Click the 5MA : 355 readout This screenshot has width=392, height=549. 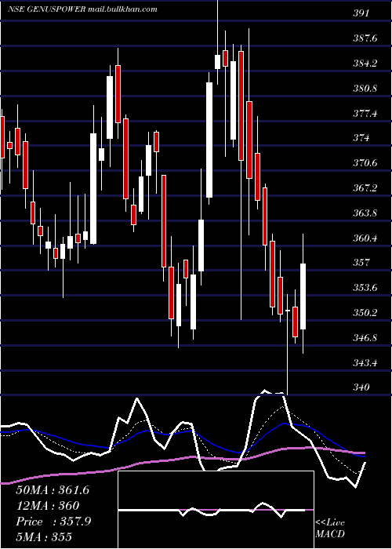pos(44,536)
